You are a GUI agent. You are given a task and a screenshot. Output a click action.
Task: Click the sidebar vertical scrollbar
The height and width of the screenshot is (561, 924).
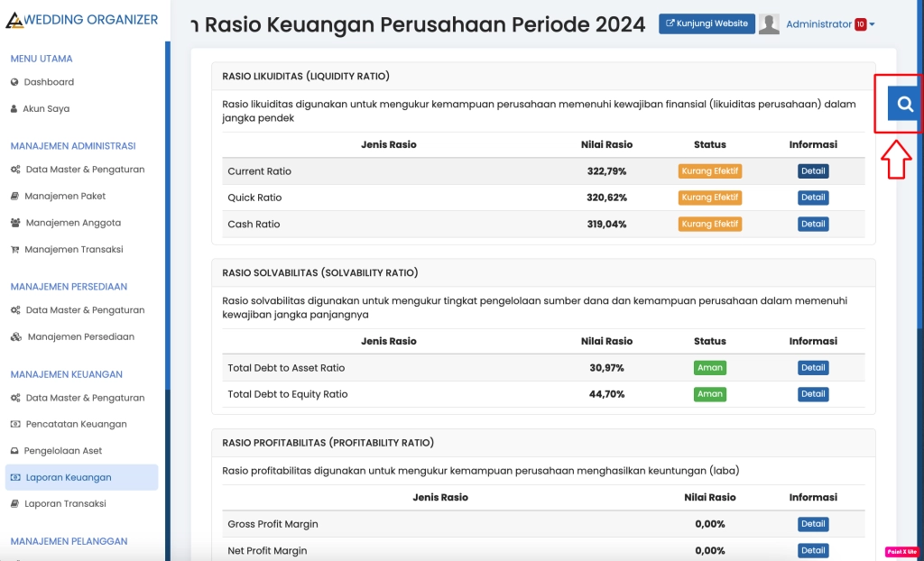point(167,216)
